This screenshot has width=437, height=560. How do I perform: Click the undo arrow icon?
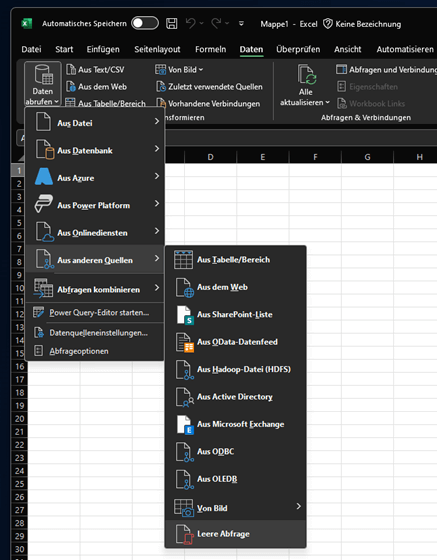coord(191,24)
